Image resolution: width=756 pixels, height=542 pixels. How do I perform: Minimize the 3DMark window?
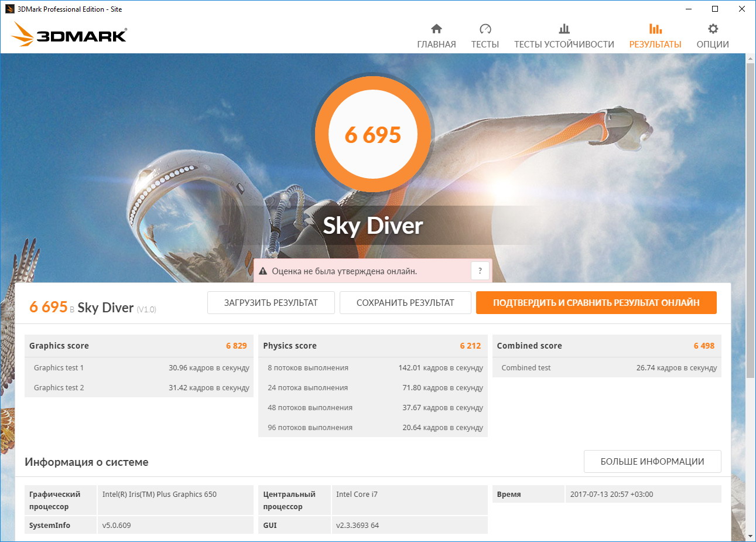point(688,9)
